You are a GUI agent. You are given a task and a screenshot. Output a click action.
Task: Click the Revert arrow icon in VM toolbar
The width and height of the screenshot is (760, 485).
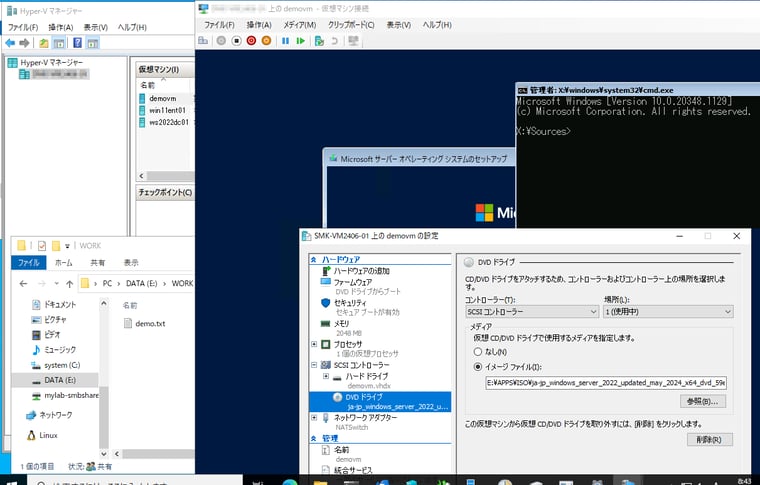click(334, 41)
